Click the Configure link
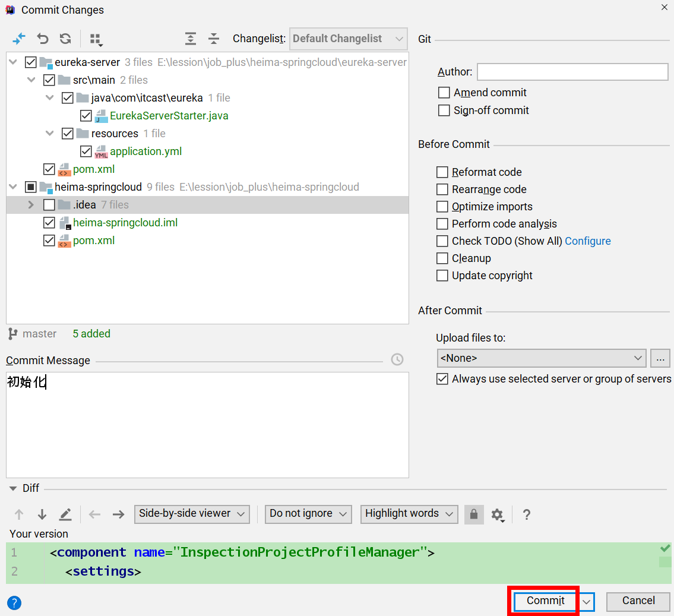The image size is (674, 616). (588, 241)
